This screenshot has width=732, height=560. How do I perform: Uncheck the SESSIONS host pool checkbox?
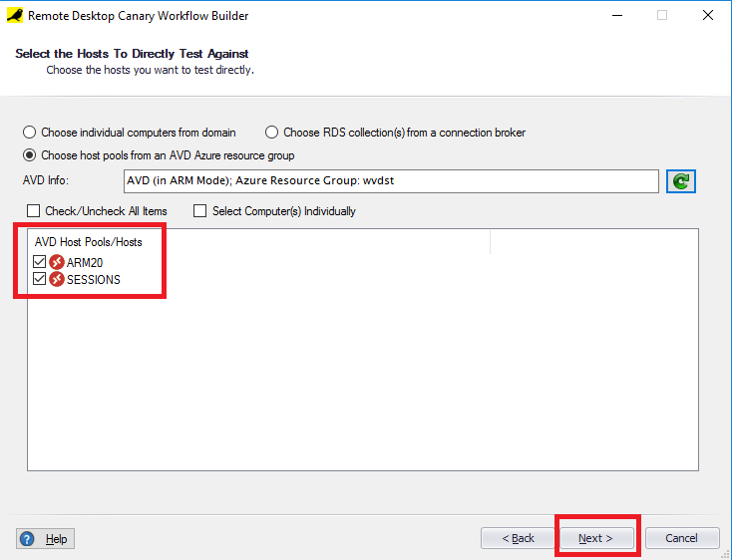coord(39,279)
